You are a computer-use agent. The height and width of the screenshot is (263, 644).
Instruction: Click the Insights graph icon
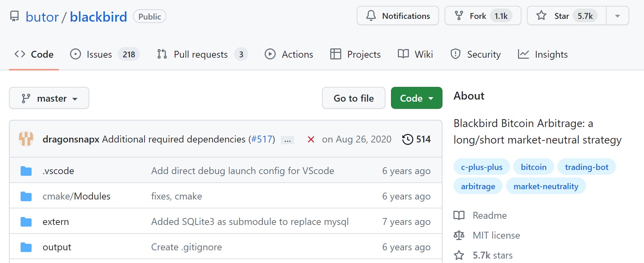coord(524,54)
